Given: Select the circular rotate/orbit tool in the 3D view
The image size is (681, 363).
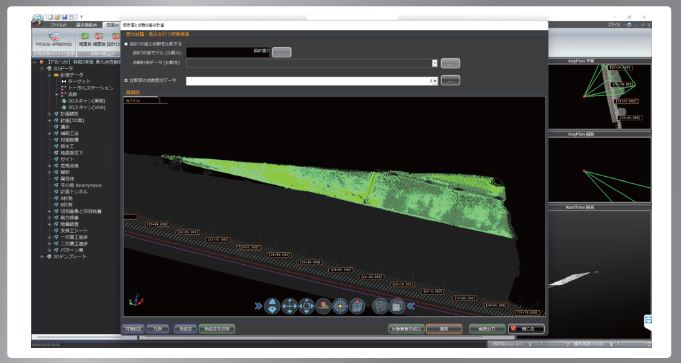Looking at the screenshot, I should point(306,306).
